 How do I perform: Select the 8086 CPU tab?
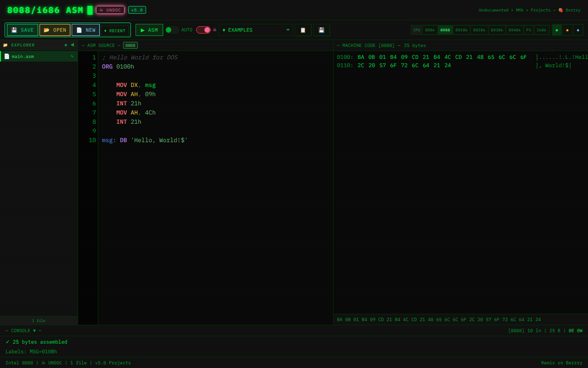430,30
